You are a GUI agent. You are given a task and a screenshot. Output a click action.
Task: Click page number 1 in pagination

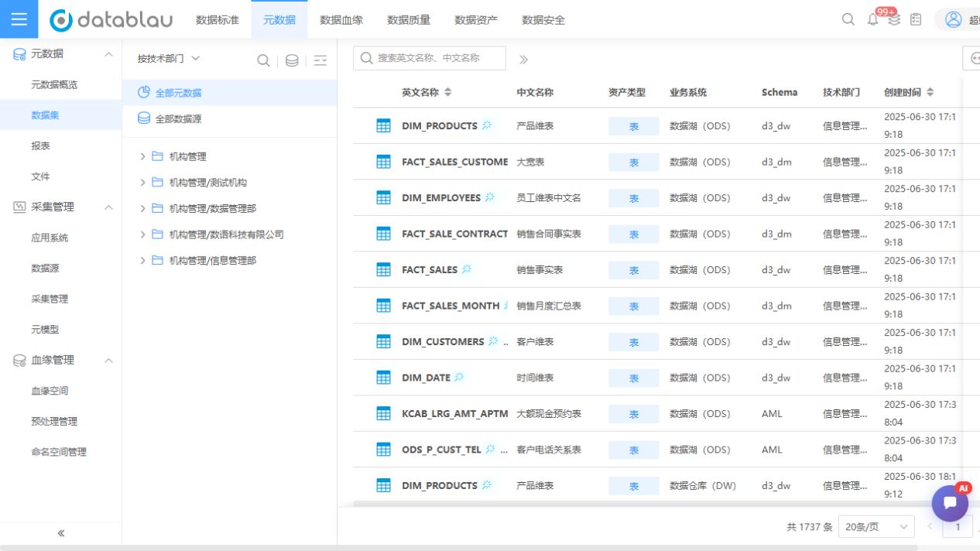tap(958, 527)
